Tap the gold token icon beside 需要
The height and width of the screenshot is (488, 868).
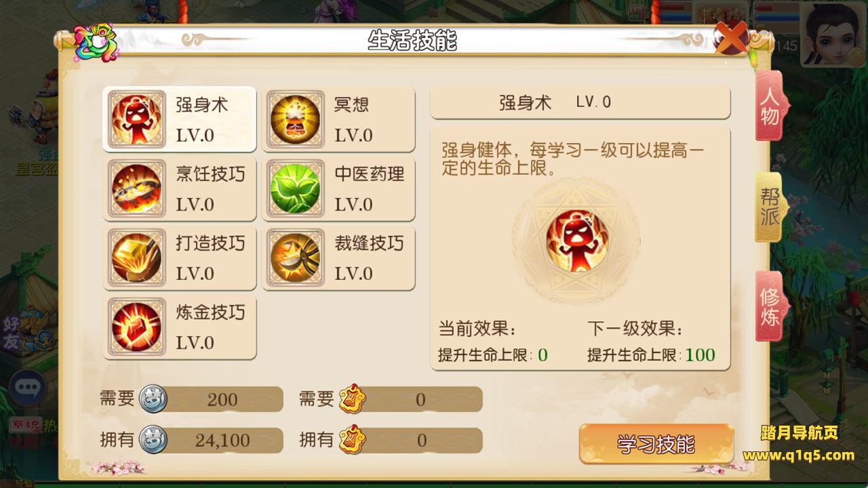(352, 399)
